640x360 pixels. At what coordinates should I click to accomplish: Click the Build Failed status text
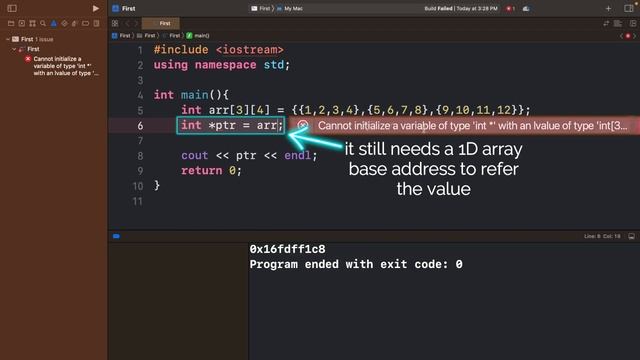[461, 8]
